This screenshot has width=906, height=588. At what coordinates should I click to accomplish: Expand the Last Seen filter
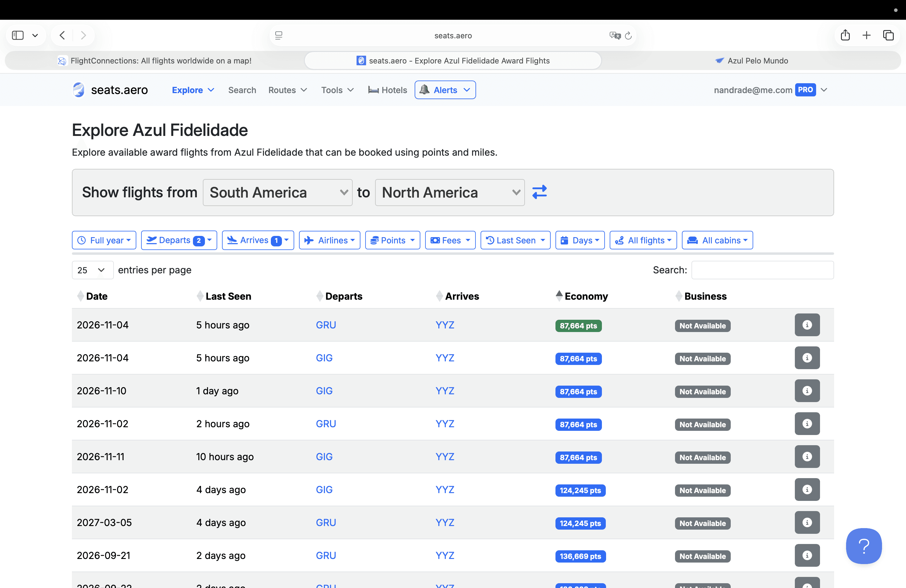pos(515,240)
